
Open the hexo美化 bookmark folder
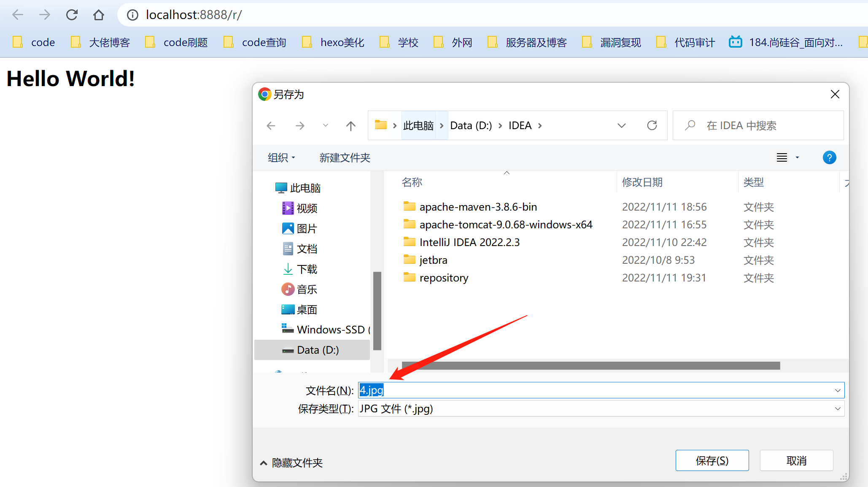click(333, 42)
